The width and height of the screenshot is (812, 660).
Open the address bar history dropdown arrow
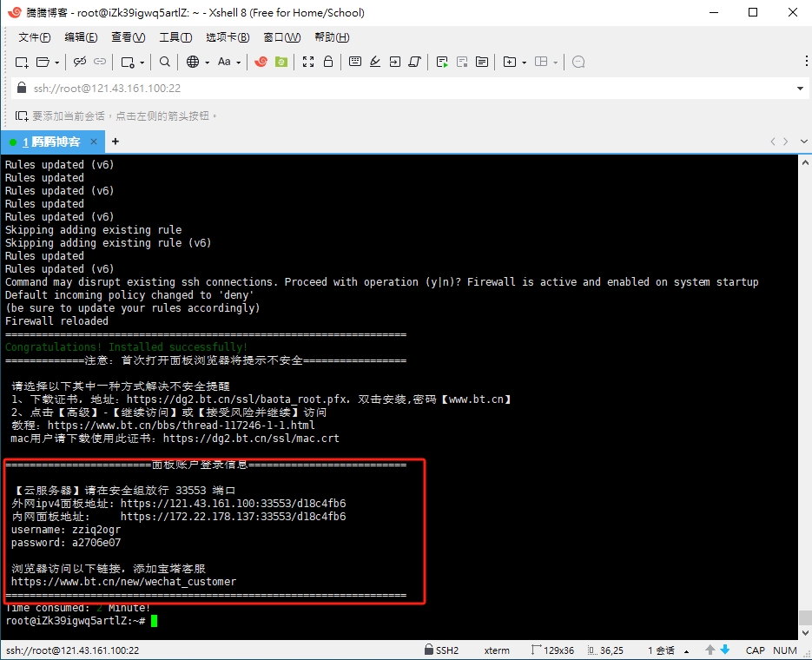point(800,89)
